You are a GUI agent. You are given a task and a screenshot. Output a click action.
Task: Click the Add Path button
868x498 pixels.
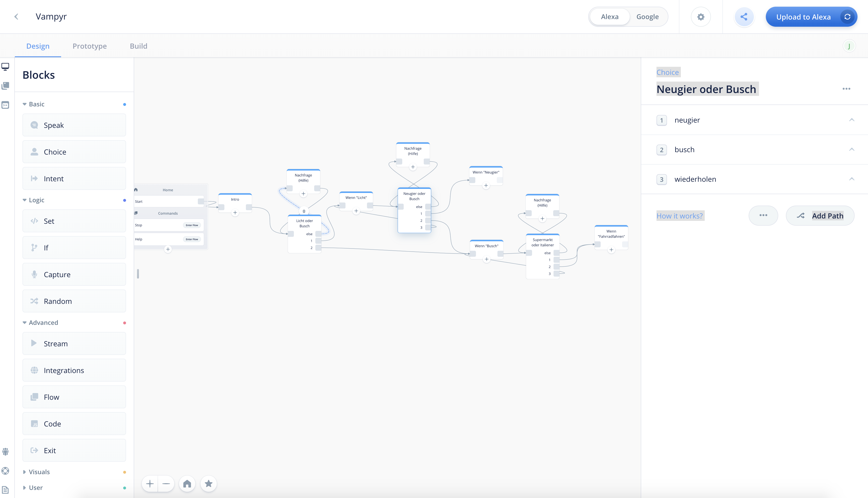[x=820, y=216]
